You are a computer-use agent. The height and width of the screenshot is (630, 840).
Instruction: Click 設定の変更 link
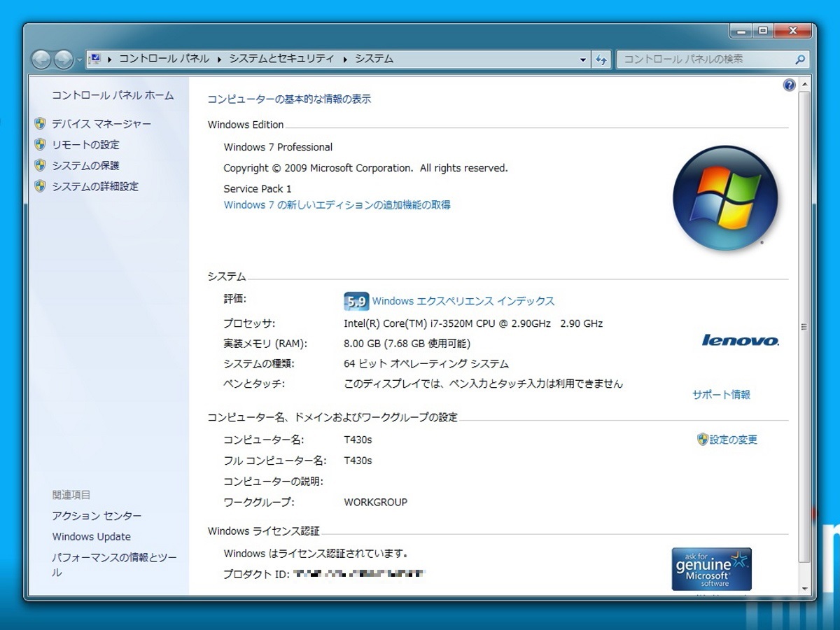(734, 440)
